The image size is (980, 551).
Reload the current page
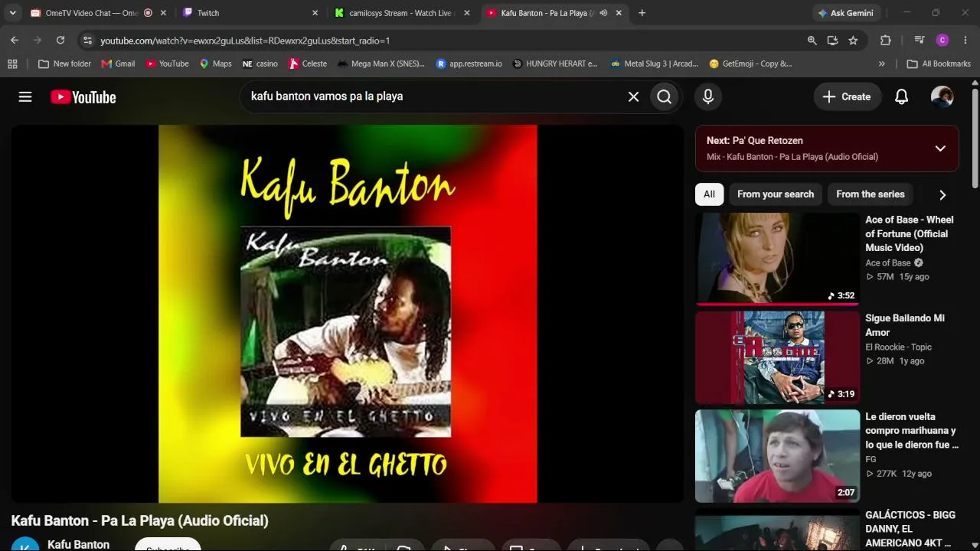point(60,40)
